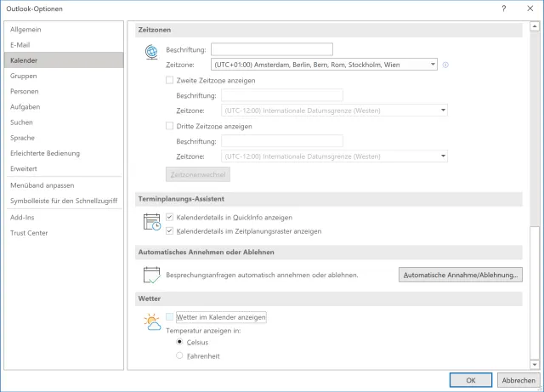The image size is (544, 392).
Task: Open the Trust Center category
Action: [28, 232]
